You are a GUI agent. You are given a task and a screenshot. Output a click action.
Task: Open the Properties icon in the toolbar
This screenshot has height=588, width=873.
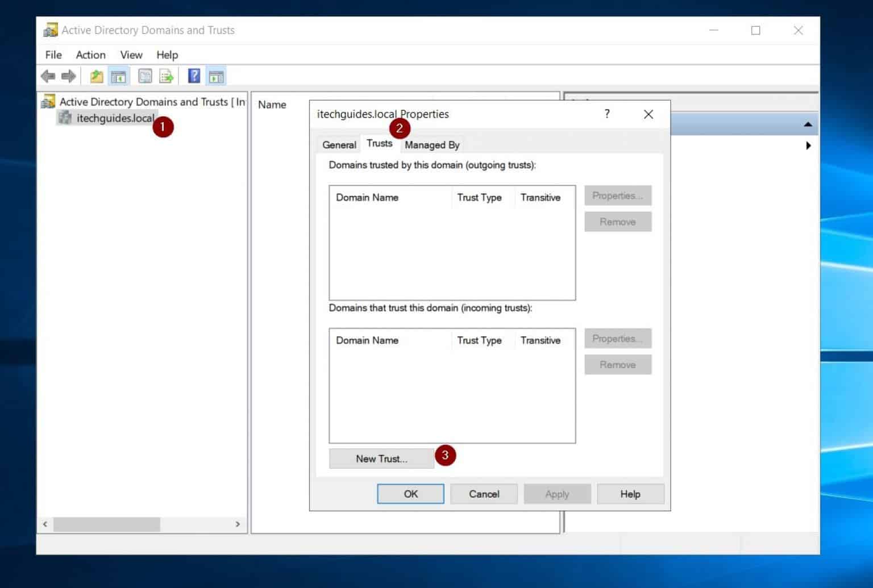point(145,75)
